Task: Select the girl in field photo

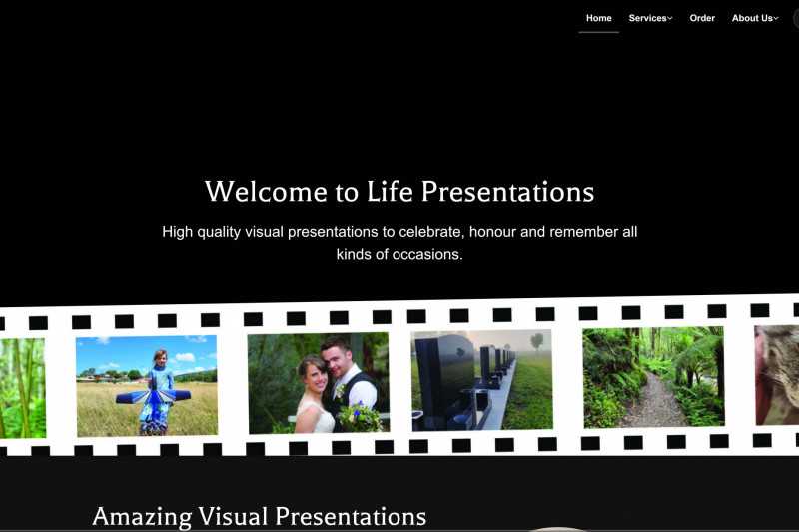Action: tap(146, 385)
